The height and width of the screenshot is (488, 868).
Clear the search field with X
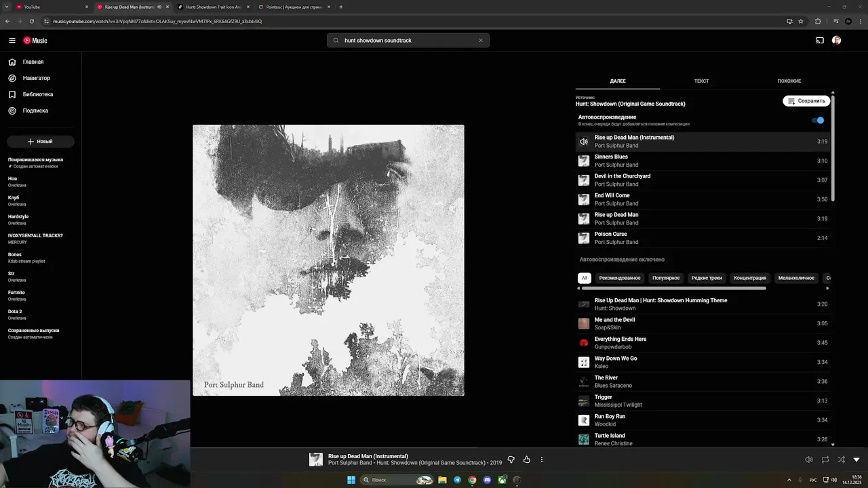coord(481,41)
